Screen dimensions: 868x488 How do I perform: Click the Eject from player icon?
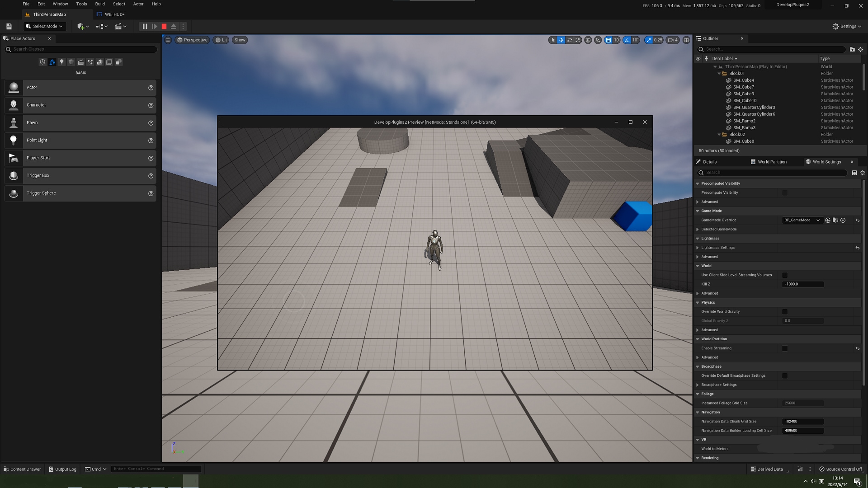tap(174, 27)
